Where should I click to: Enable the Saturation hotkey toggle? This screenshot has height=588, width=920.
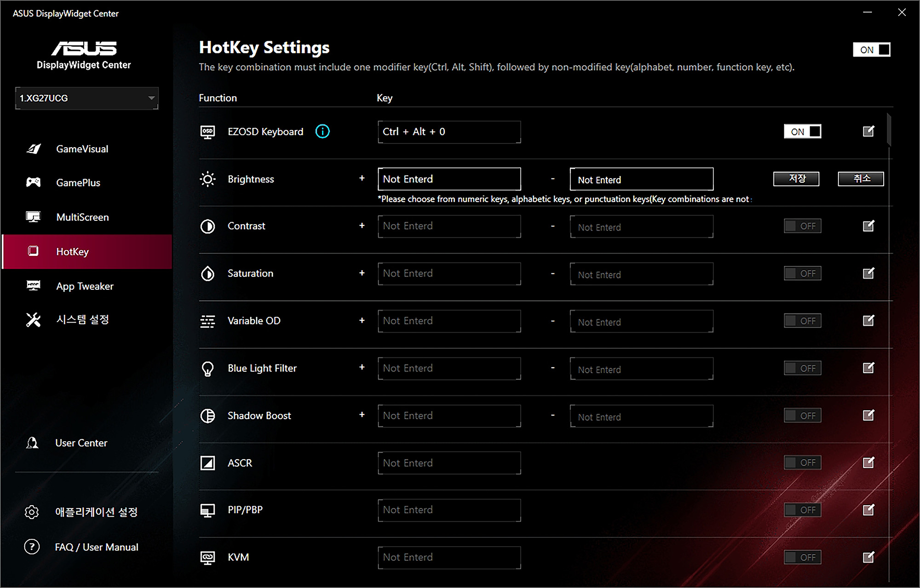(802, 273)
